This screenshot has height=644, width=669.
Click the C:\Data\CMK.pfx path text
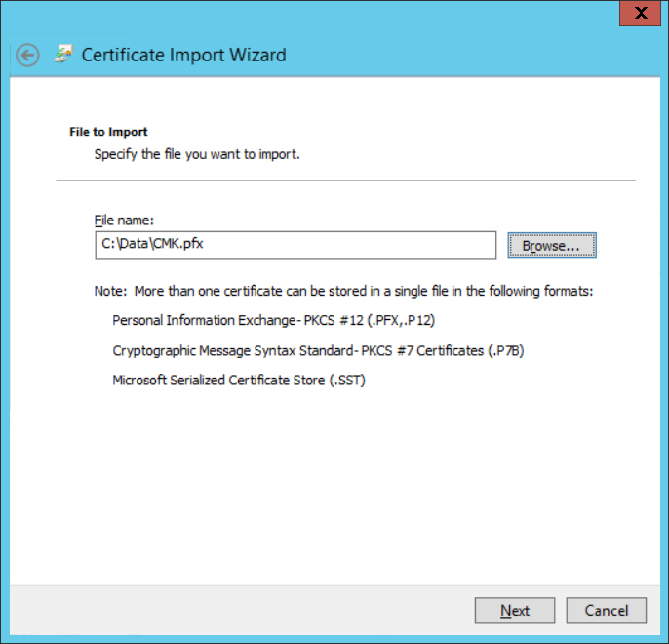151,245
